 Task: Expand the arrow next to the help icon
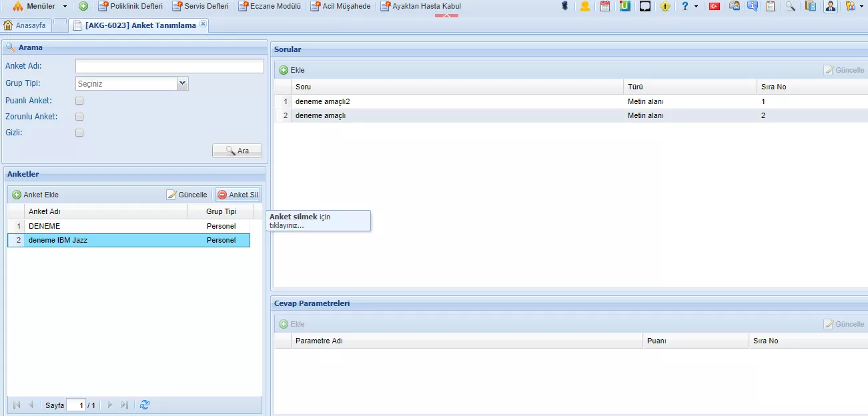point(696,6)
